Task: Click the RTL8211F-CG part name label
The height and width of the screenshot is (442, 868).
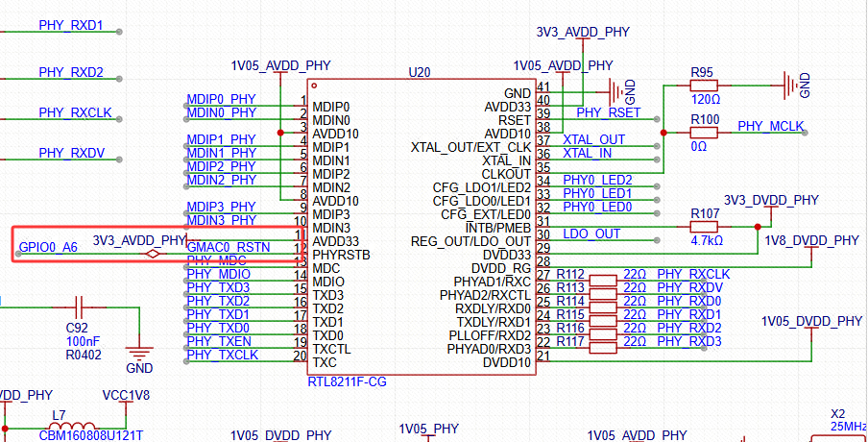Action: click(x=347, y=381)
